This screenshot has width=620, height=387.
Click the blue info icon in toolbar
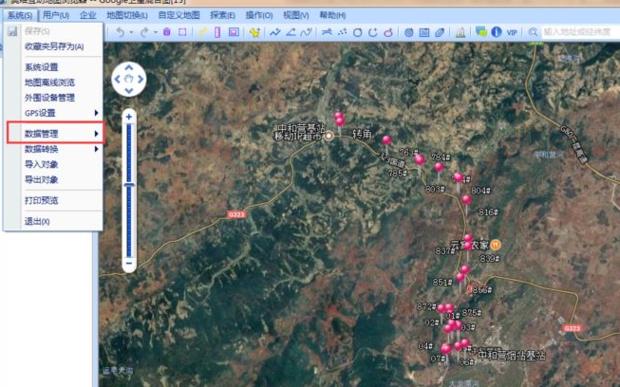pos(496,32)
